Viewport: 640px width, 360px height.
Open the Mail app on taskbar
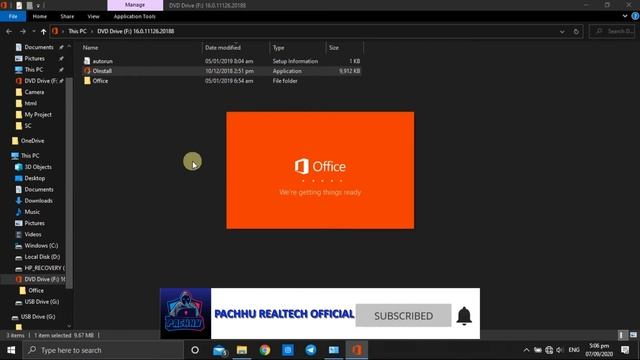click(220, 350)
